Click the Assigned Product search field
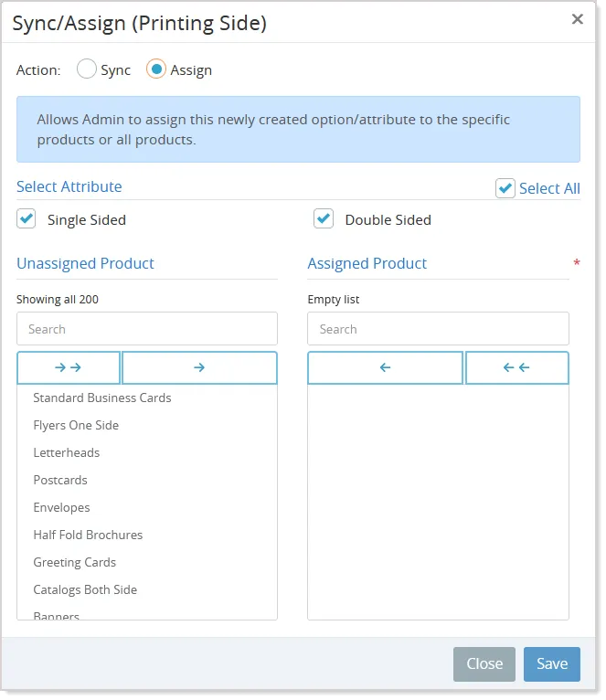This screenshot has width=606, height=700. pos(438,329)
